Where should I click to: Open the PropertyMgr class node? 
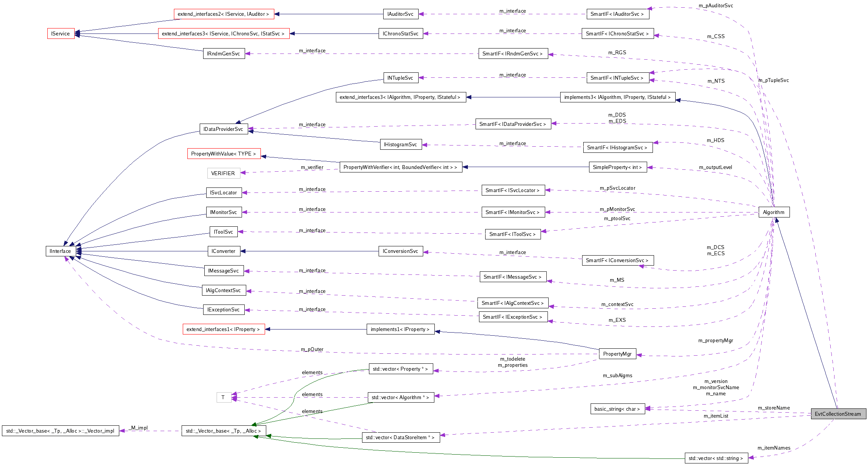tap(618, 353)
